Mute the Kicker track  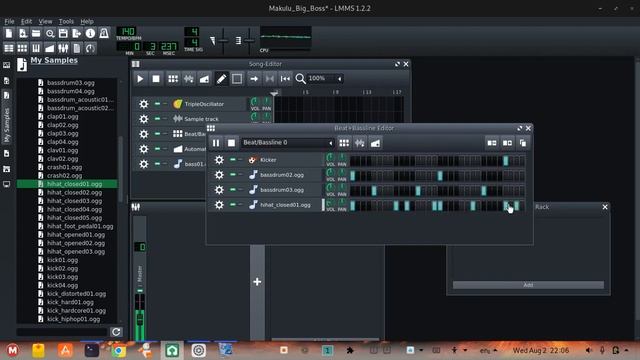[232, 160]
